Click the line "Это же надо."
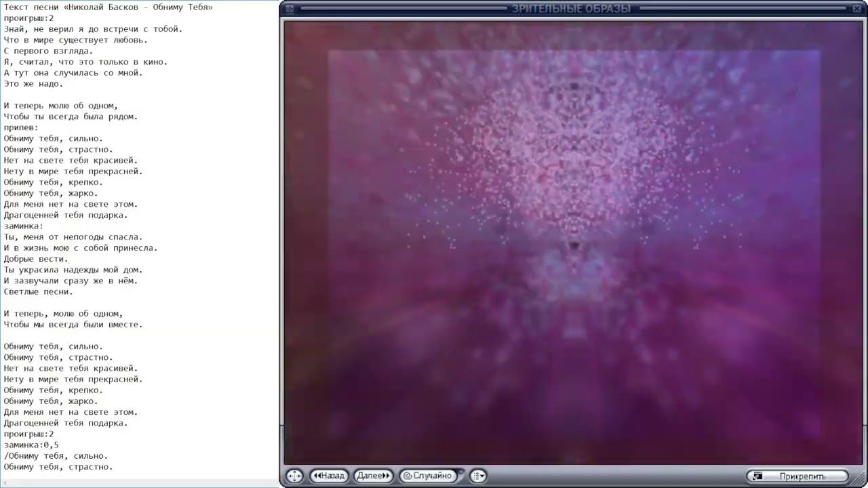The image size is (868, 488). coord(33,83)
